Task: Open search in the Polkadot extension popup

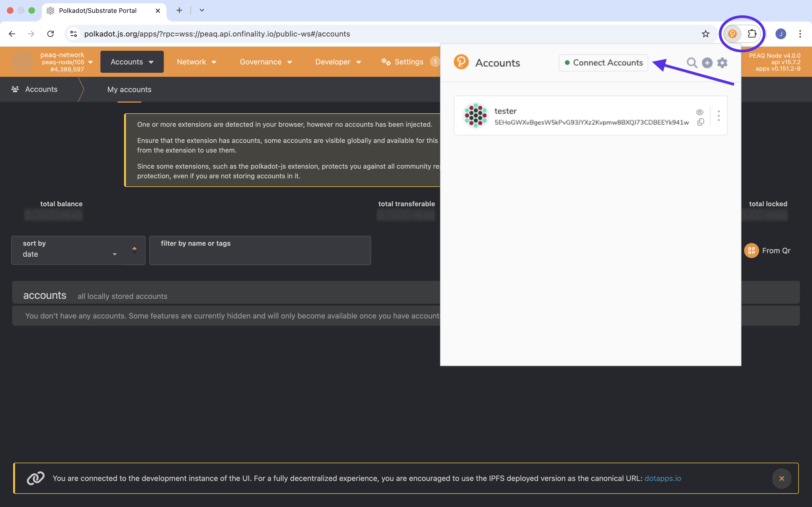Action: click(692, 63)
